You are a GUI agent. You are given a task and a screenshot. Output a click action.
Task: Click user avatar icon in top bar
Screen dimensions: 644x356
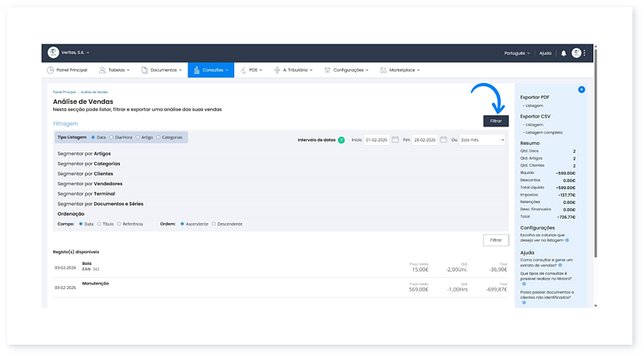point(576,53)
